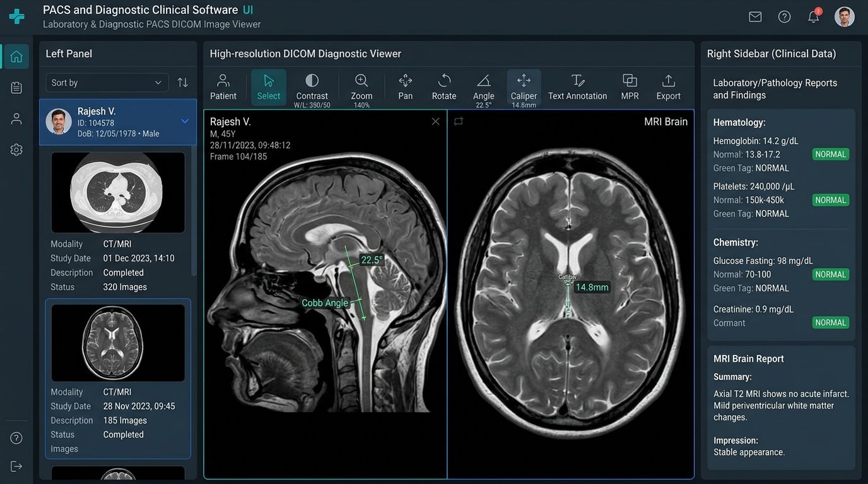Image resolution: width=868 pixels, height=484 pixels.
Task: Click the logout icon in the navigation rail
Action: point(16,466)
